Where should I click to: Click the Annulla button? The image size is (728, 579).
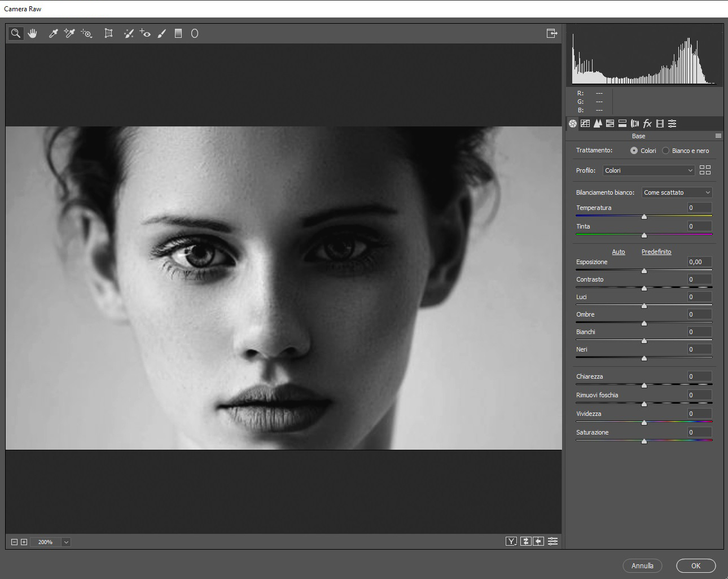coord(642,565)
